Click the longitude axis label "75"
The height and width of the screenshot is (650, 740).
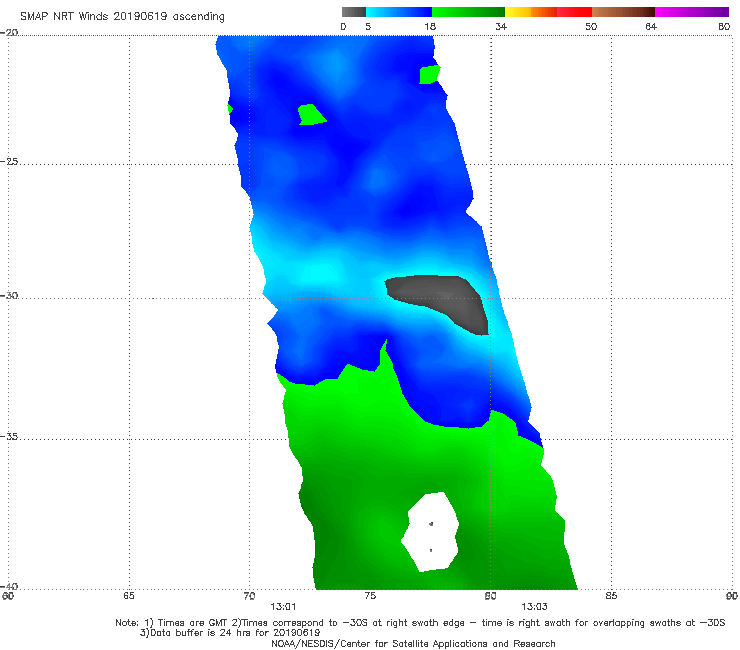pos(370,596)
